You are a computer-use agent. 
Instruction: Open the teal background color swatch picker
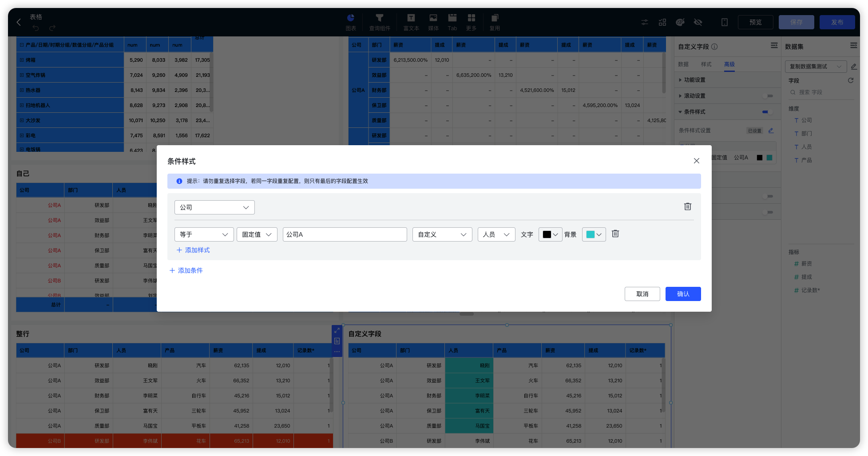coord(594,234)
